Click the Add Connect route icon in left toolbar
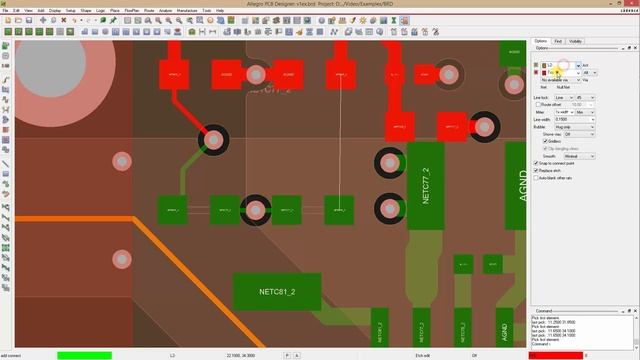The height and width of the screenshot is (360, 640). 6,79
